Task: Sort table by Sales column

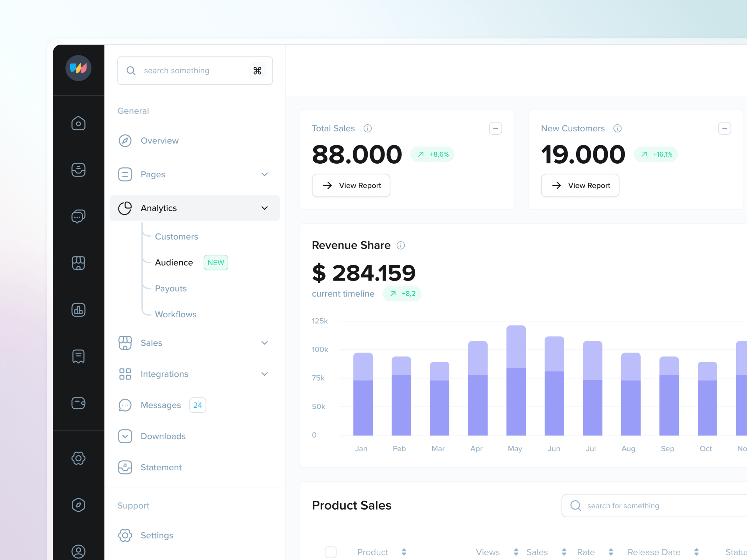Action: [564, 552]
